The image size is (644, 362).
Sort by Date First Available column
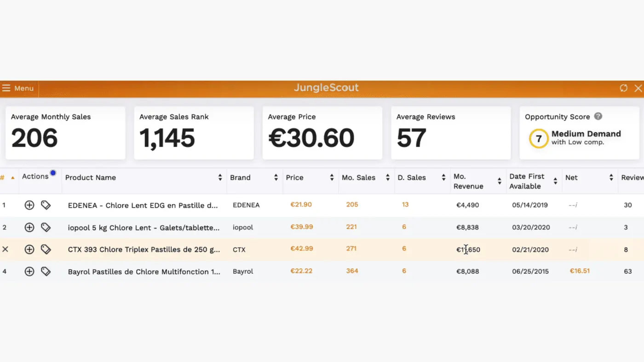click(555, 181)
